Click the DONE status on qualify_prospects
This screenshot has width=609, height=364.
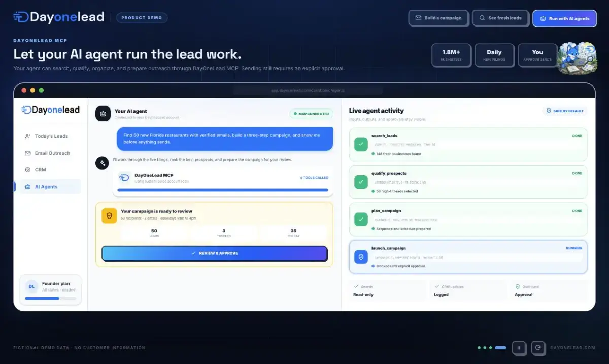point(577,173)
